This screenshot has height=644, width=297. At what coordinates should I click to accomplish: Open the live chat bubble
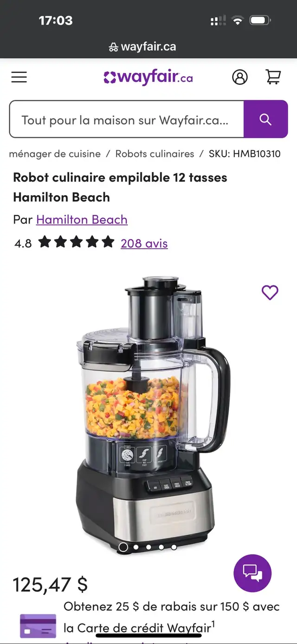pos(252,573)
